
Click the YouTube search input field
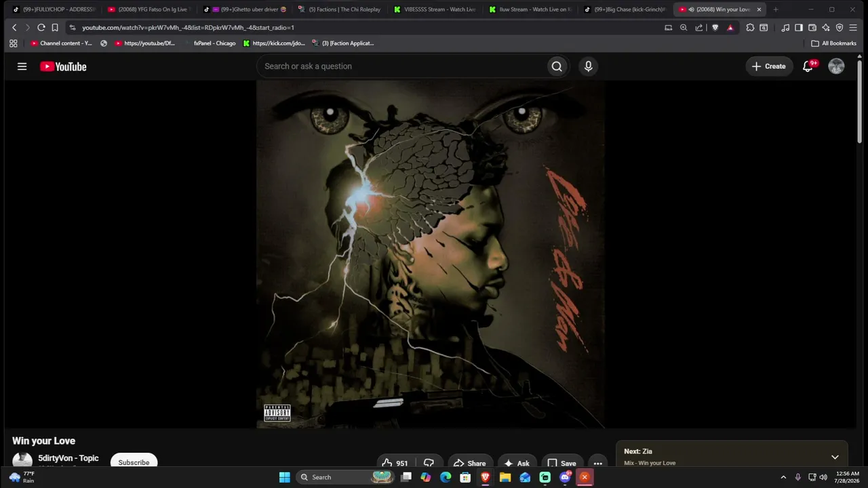tap(402, 66)
